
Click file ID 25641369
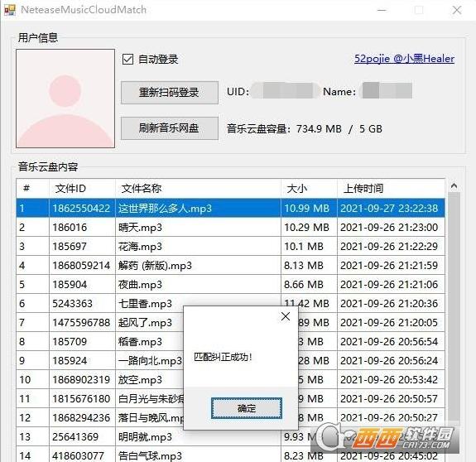point(75,437)
